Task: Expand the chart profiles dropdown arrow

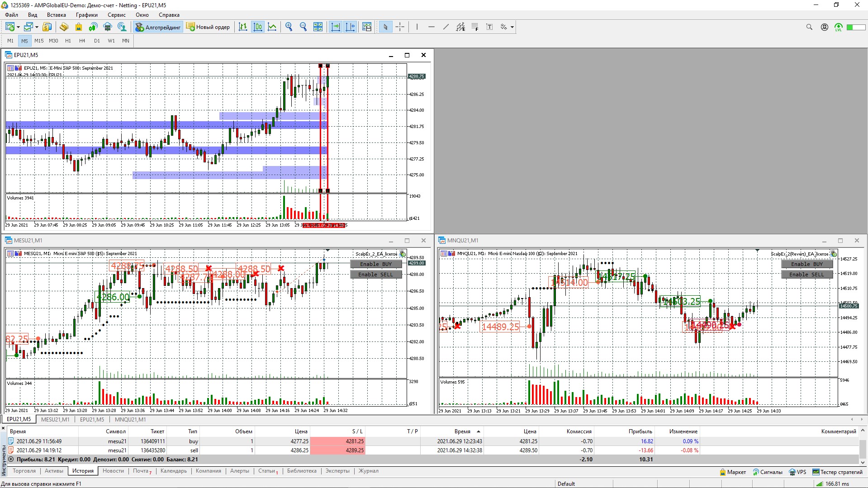Action: (37, 27)
